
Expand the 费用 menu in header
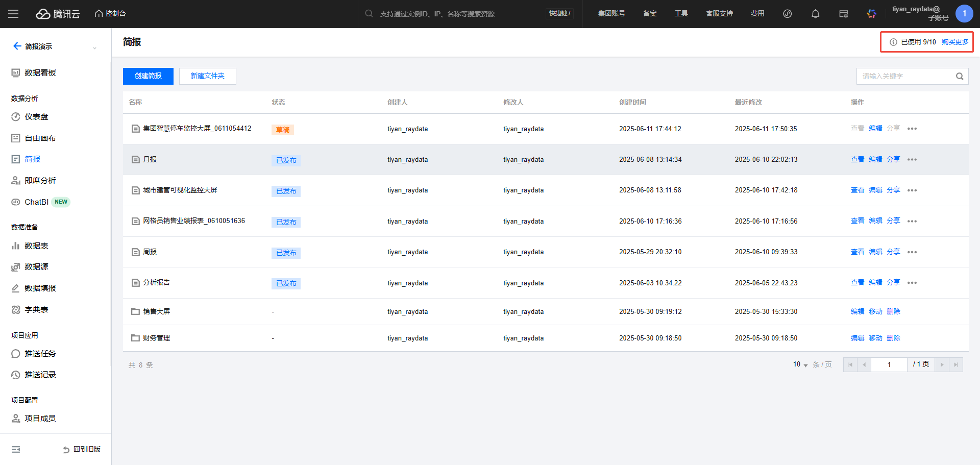(757, 14)
